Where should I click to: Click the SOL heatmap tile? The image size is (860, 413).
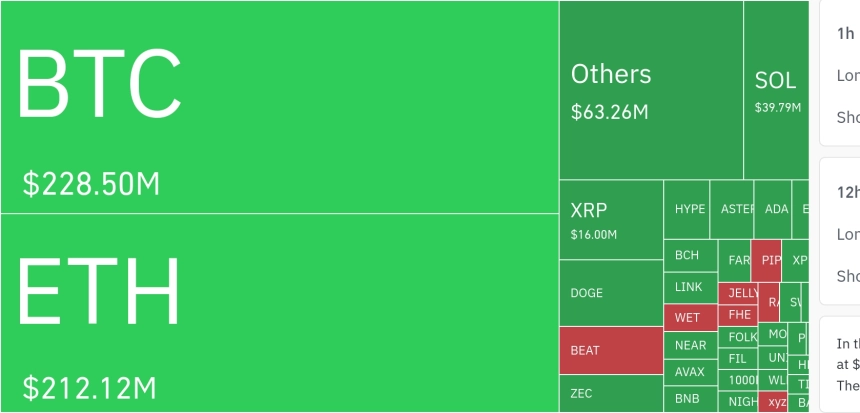tap(776, 90)
